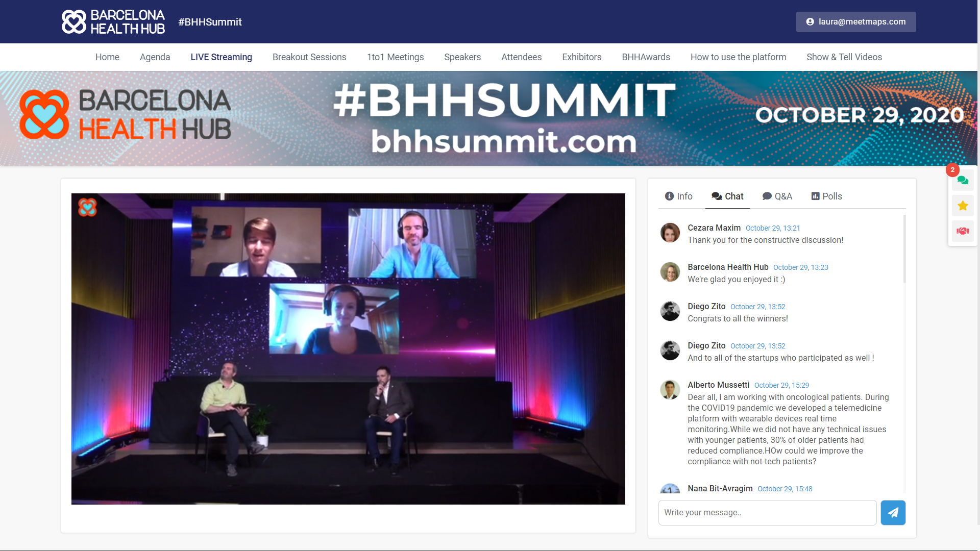Switch to the Q&A tab
This screenshot has height=551, width=980.
click(777, 196)
